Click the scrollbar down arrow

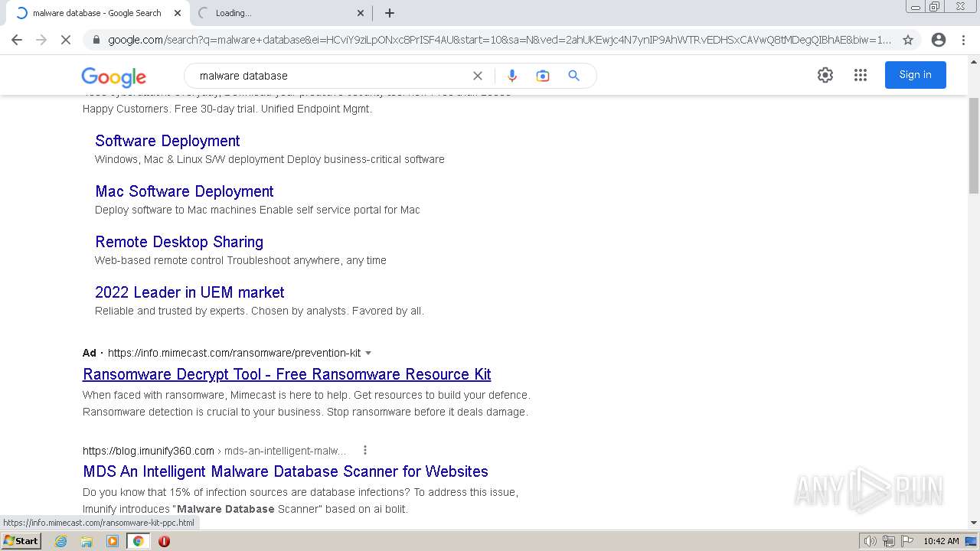coord(974,523)
